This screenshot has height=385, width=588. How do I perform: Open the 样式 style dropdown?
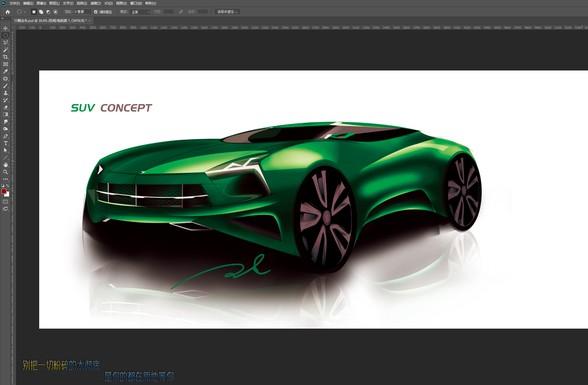coord(140,12)
